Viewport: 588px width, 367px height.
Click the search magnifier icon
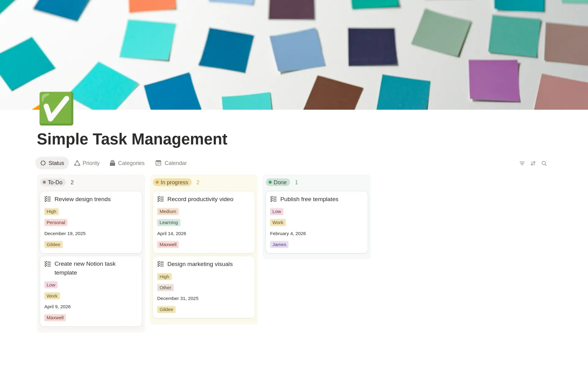tap(544, 163)
